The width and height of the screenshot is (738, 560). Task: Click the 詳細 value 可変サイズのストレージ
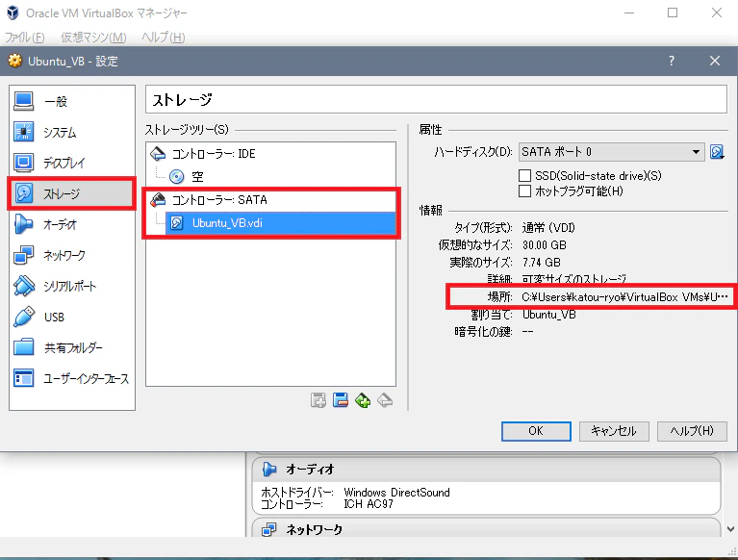(574, 279)
